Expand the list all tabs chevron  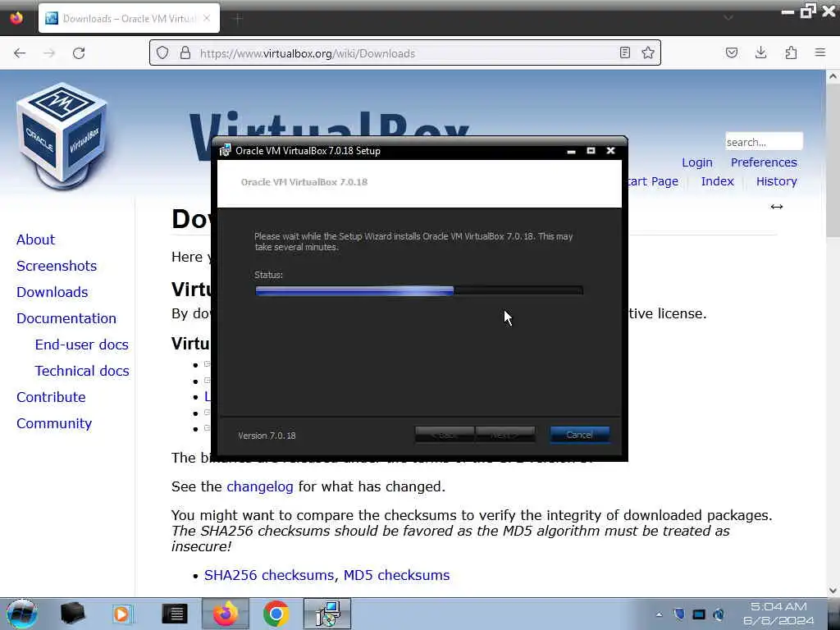[728, 18]
